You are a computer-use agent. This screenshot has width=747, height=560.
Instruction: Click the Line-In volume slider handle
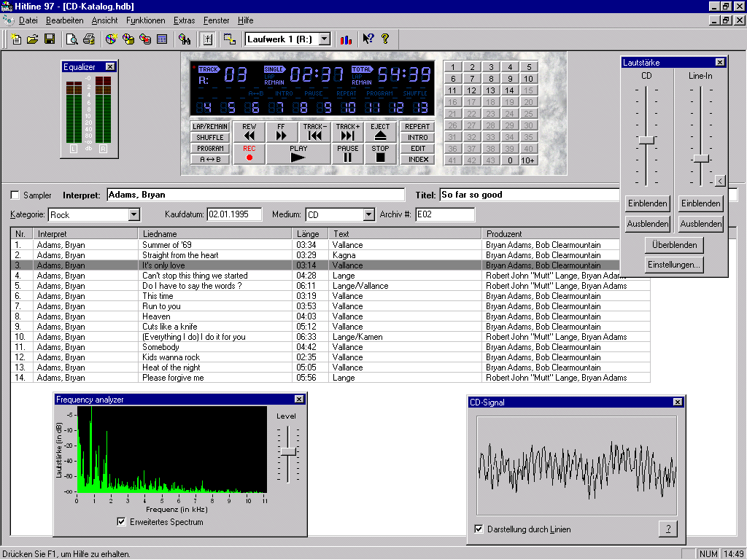click(701, 158)
